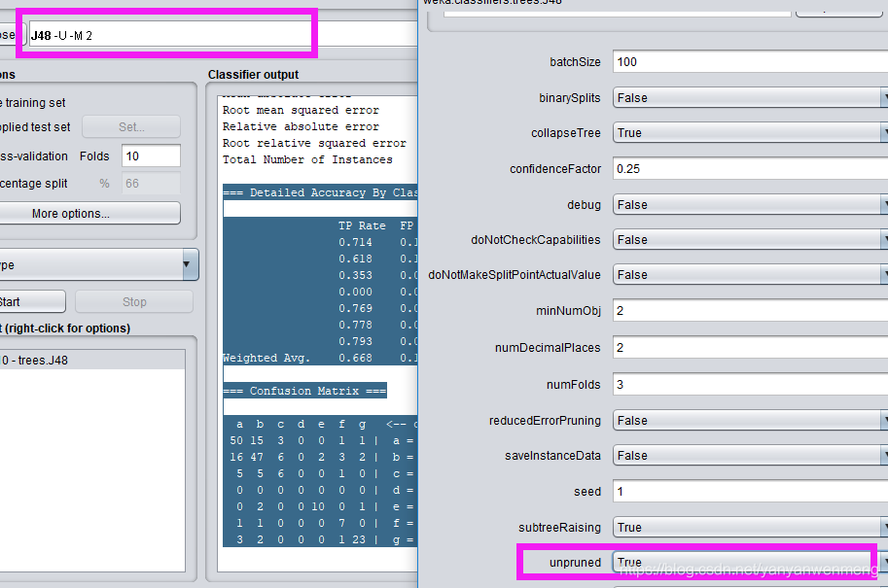The width and height of the screenshot is (888, 588).
Task: Click the Relative absolute error line
Action: pyautogui.click(x=301, y=126)
